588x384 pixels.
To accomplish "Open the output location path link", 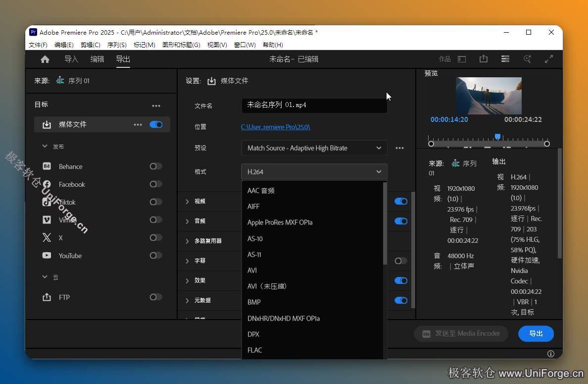I will pos(275,127).
